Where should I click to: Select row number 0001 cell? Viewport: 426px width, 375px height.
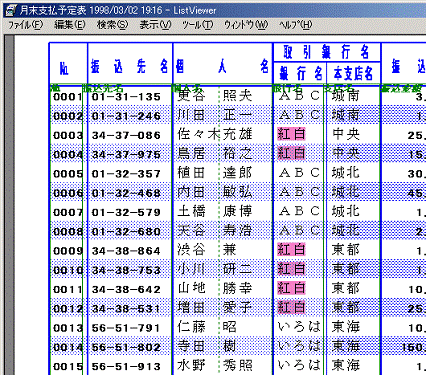pos(68,97)
